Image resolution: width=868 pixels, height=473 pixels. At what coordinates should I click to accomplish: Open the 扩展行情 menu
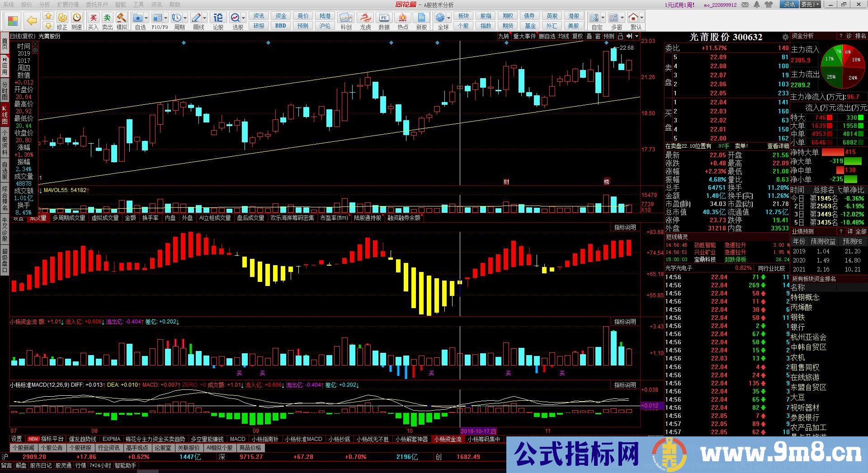(x=68, y=5)
